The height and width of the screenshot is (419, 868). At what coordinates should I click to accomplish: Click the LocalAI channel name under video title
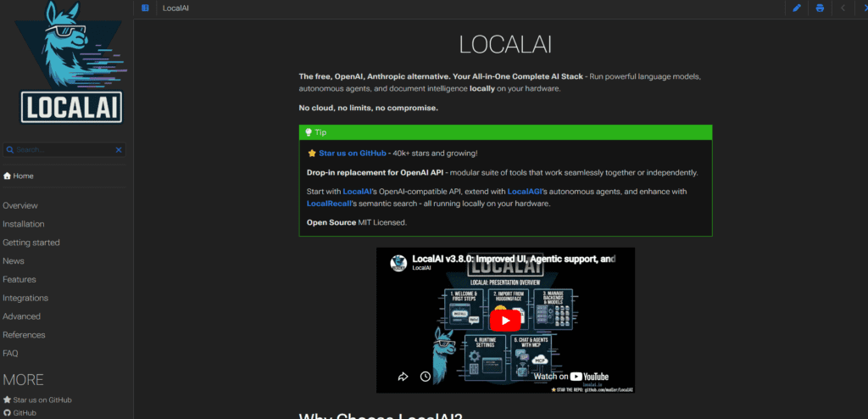(422, 268)
